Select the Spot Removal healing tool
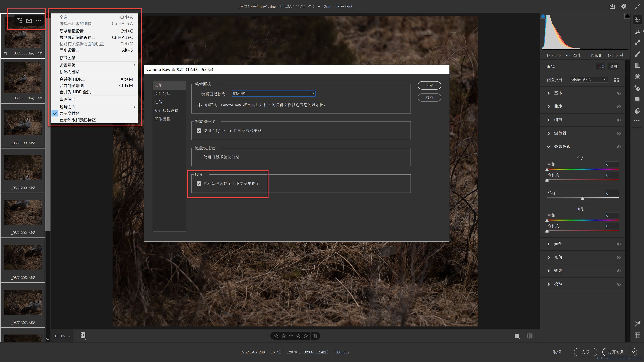644x362 pixels. pyautogui.click(x=637, y=42)
